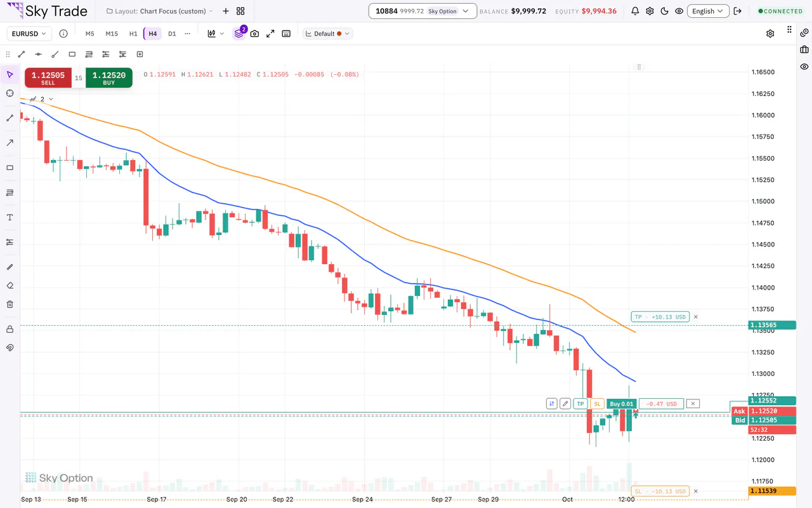Switch to the D1 timeframe
Image resolution: width=812 pixels, height=508 pixels.
(172, 34)
